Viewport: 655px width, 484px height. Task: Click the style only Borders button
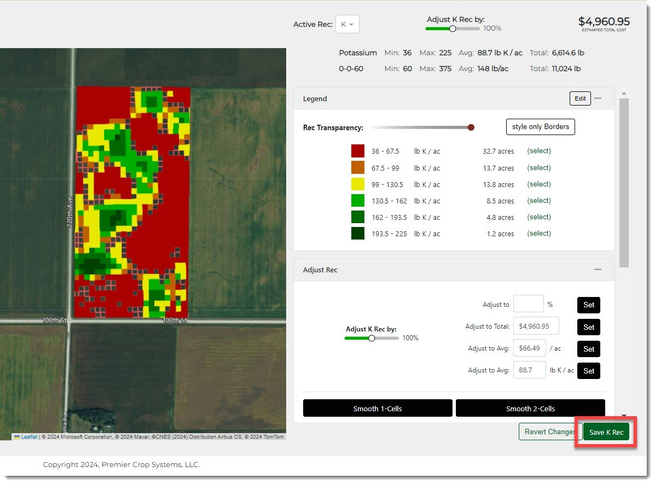(540, 127)
